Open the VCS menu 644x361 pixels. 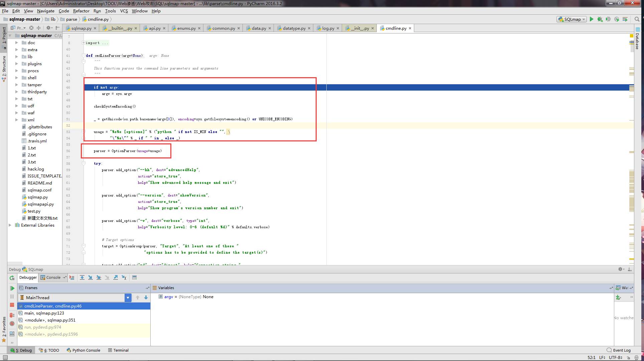tap(124, 11)
